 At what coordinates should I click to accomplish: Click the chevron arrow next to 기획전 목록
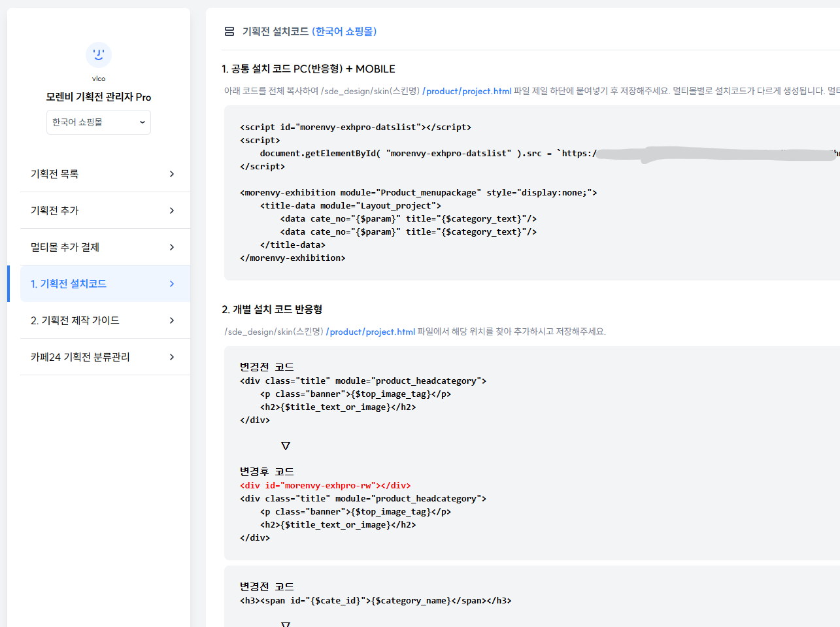point(172,174)
